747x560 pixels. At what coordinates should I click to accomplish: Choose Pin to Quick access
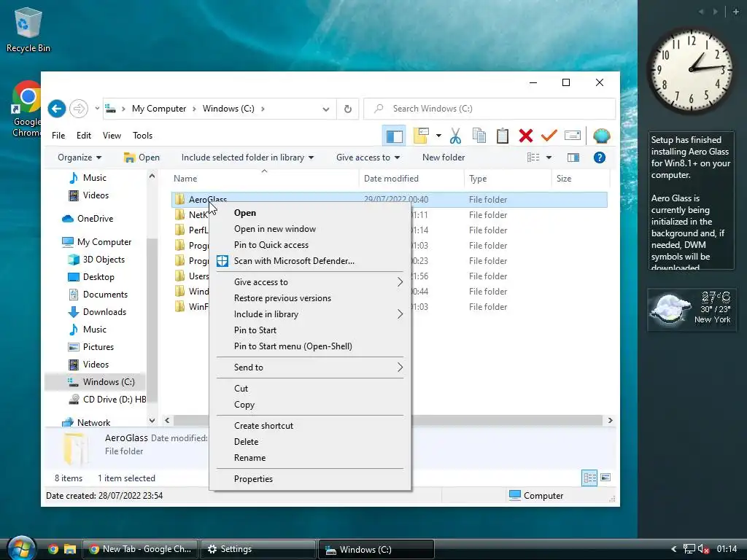(271, 245)
